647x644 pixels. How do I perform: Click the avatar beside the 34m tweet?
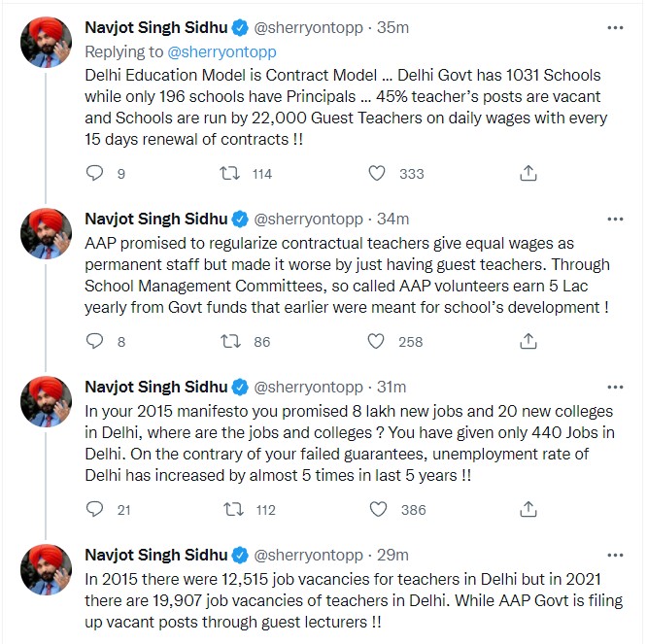pyautogui.click(x=46, y=233)
